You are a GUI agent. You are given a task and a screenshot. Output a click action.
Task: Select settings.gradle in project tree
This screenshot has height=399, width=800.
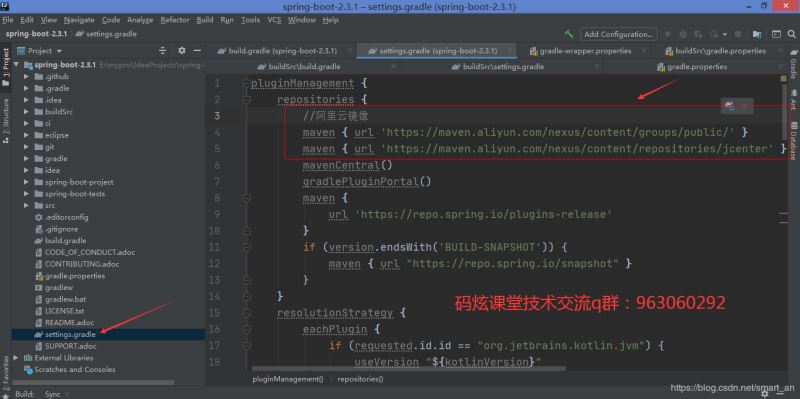[x=108, y=334]
